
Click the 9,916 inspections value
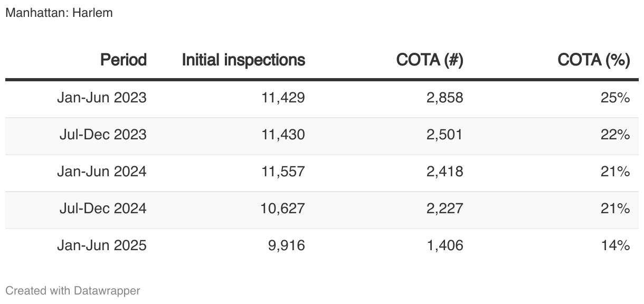point(287,245)
